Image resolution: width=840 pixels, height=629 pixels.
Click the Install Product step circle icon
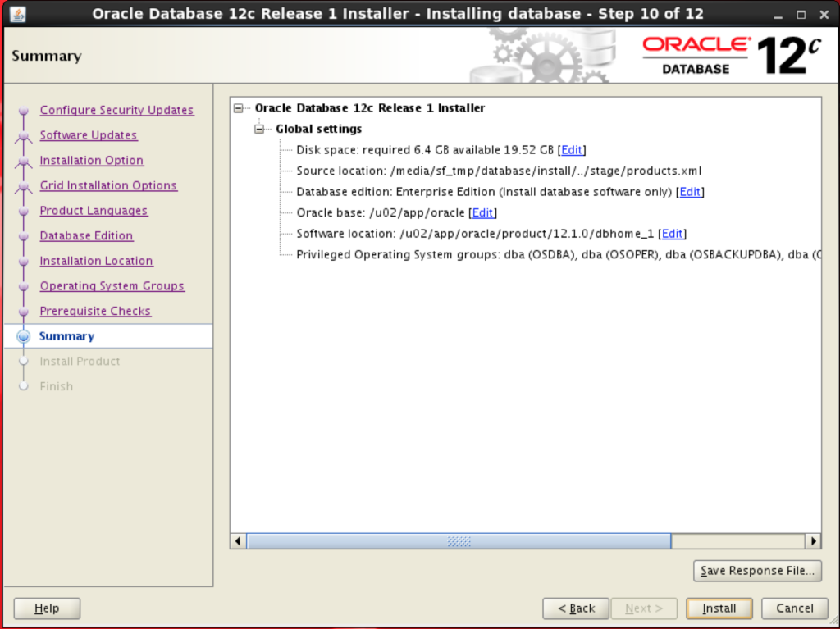[x=24, y=361]
